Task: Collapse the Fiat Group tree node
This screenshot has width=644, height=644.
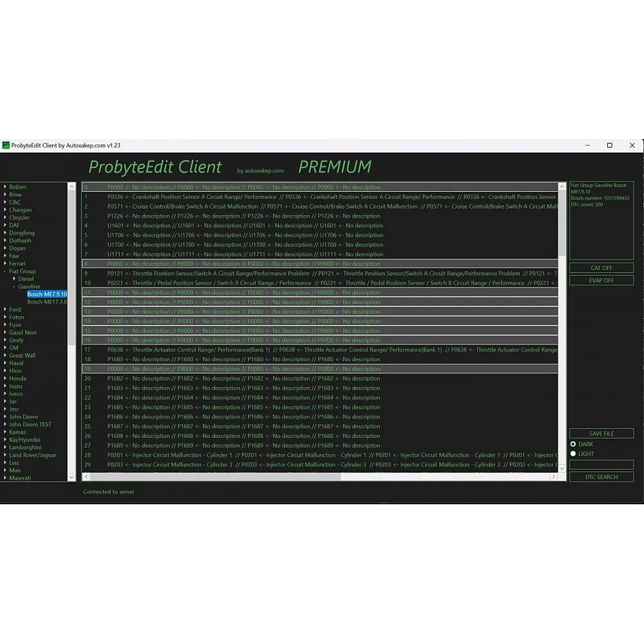Action: [5, 272]
